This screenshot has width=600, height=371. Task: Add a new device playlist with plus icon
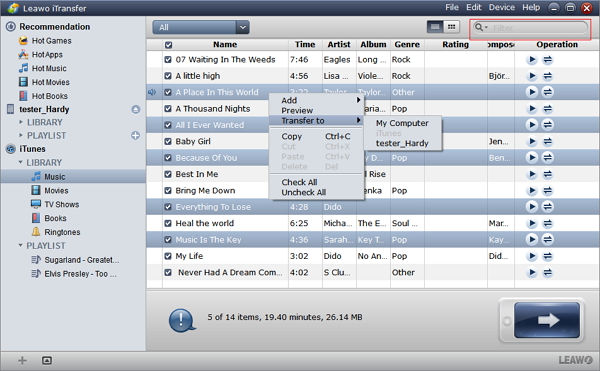135,135
